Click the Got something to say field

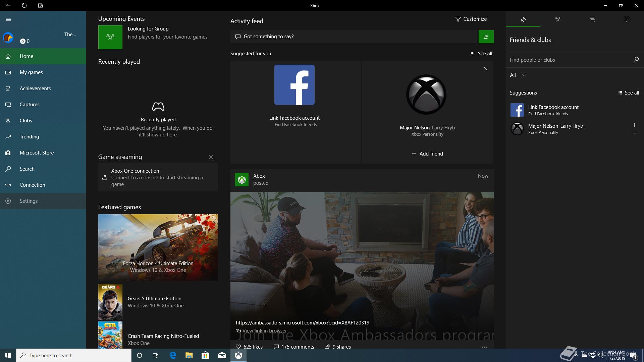[354, 37]
